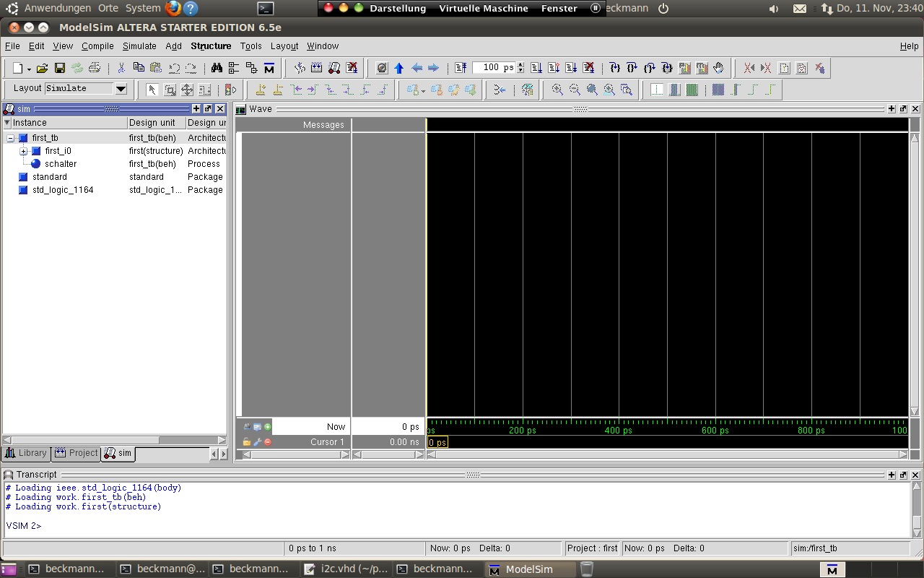Click the hand pan icon in toolbar
924x578 pixels.
click(718, 68)
